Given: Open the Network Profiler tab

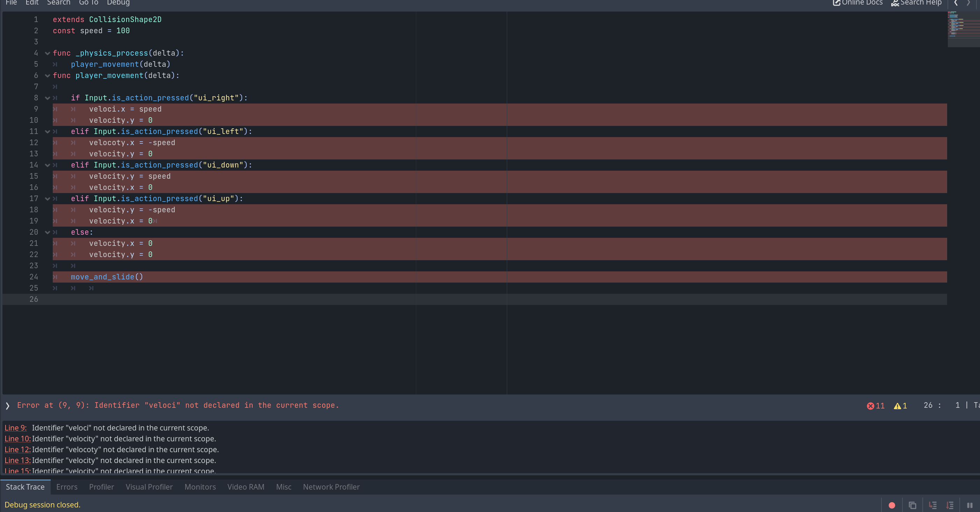Looking at the screenshot, I should pos(331,487).
